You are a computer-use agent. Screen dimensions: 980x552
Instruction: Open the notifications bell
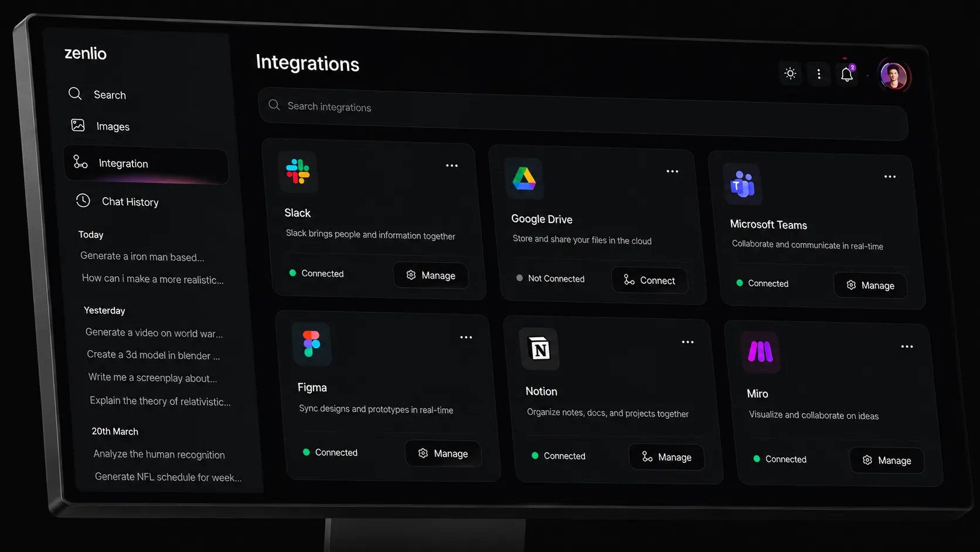coord(847,74)
